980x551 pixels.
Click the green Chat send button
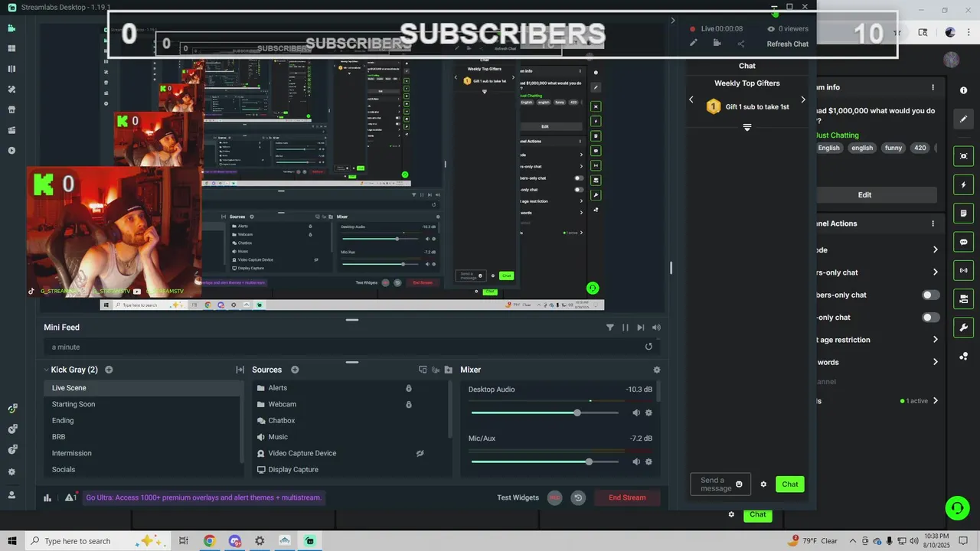coord(790,484)
